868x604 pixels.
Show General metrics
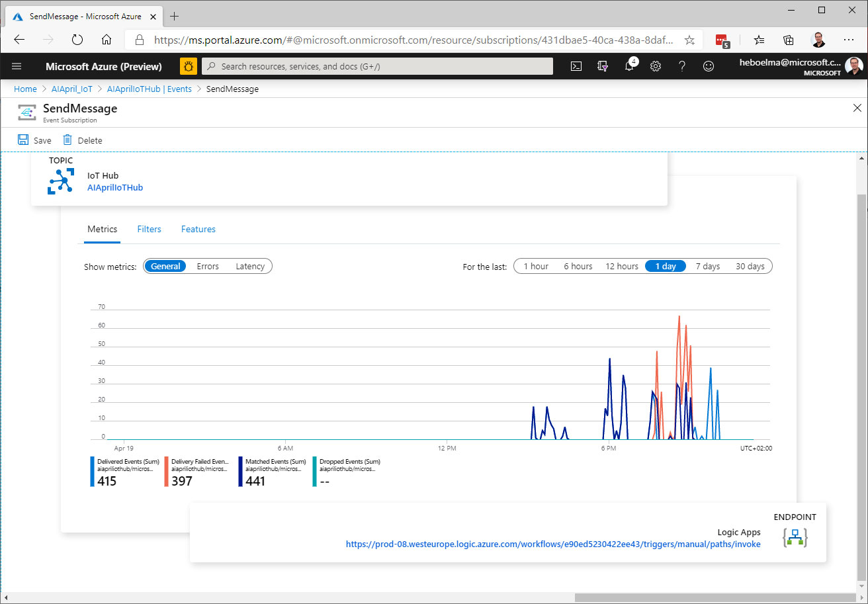pos(165,266)
